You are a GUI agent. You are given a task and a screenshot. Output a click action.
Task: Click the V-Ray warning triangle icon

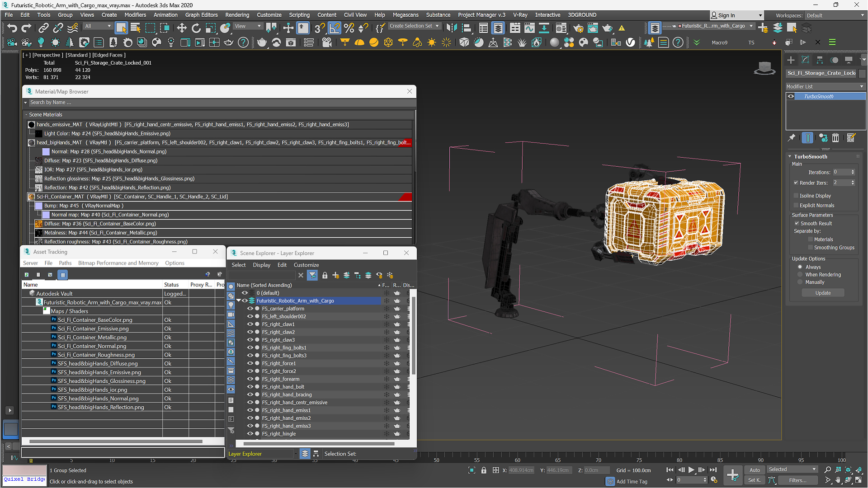(x=622, y=28)
